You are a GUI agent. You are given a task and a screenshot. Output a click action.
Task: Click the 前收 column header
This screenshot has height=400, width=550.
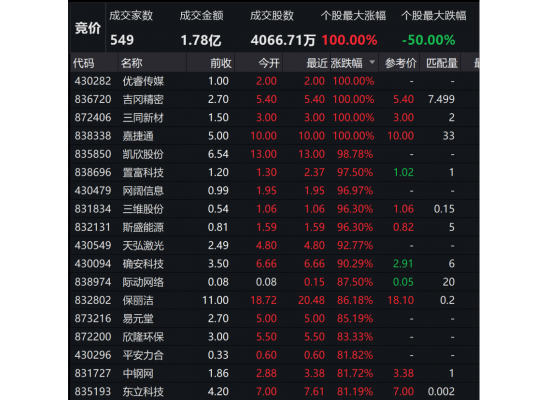tap(221, 63)
